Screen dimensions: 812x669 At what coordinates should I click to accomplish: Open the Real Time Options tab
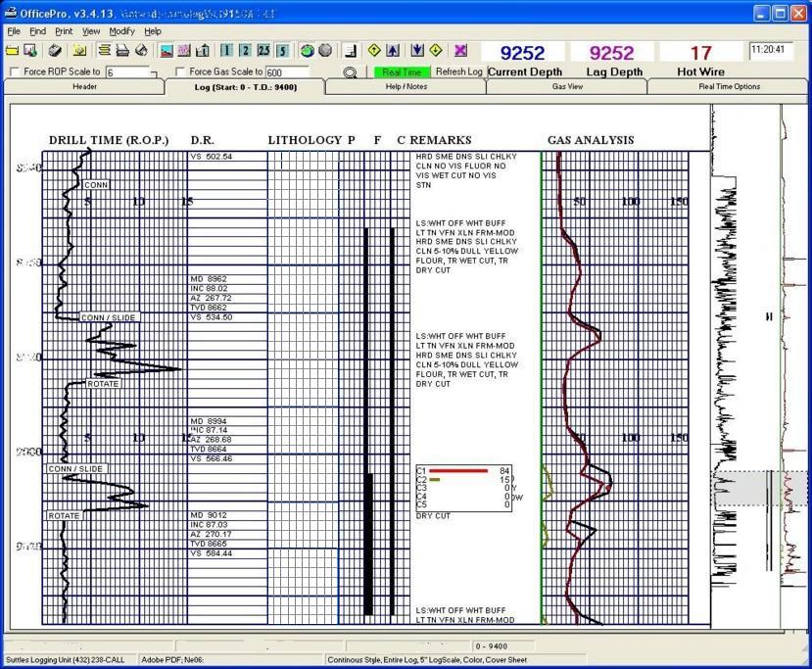click(x=729, y=87)
